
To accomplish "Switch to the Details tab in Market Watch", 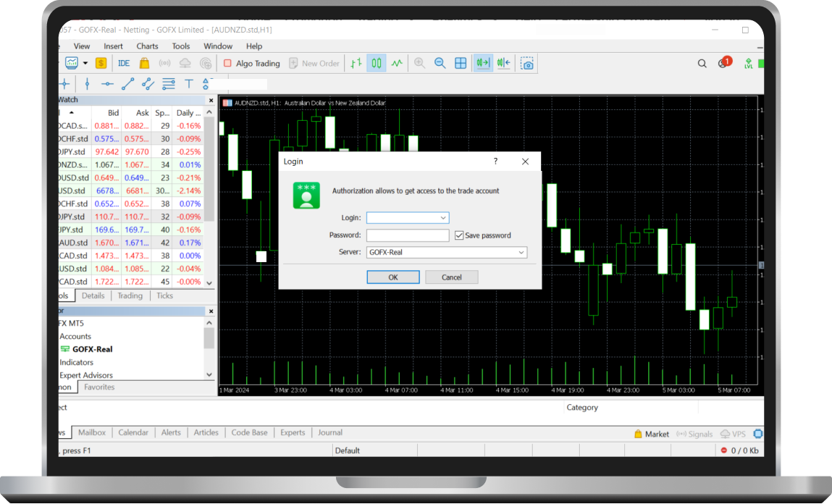I will [x=93, y=295].
